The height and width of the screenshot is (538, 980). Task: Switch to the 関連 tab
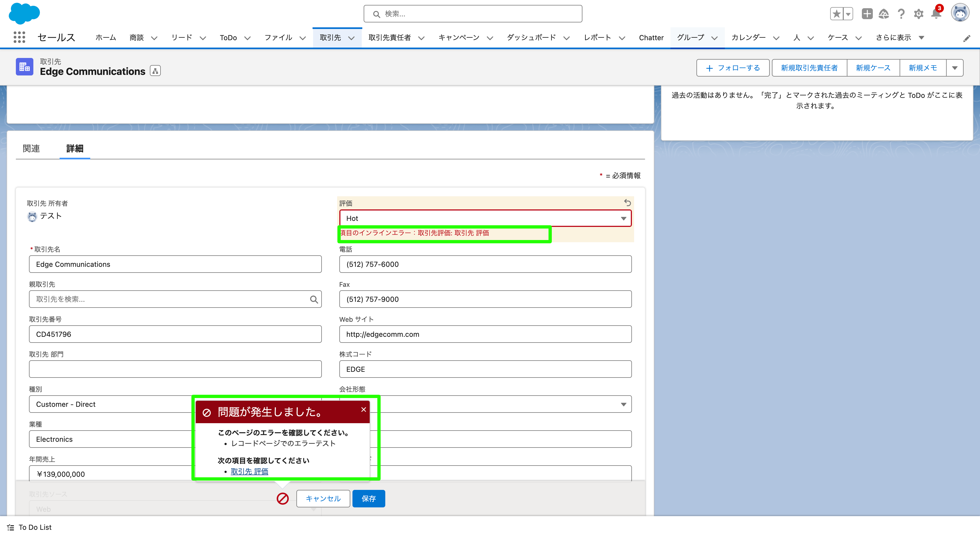(x=31, y=148)
